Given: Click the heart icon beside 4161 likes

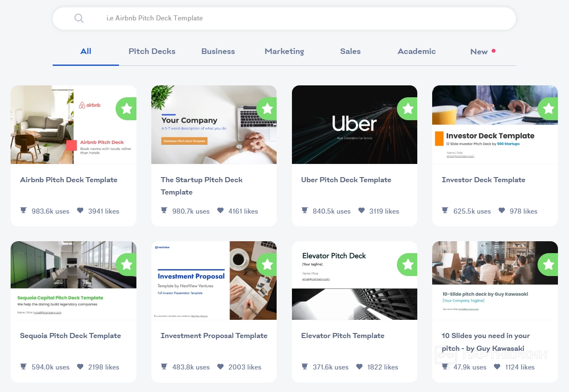Looking at the screenshot, I should (x=221, y=211).
